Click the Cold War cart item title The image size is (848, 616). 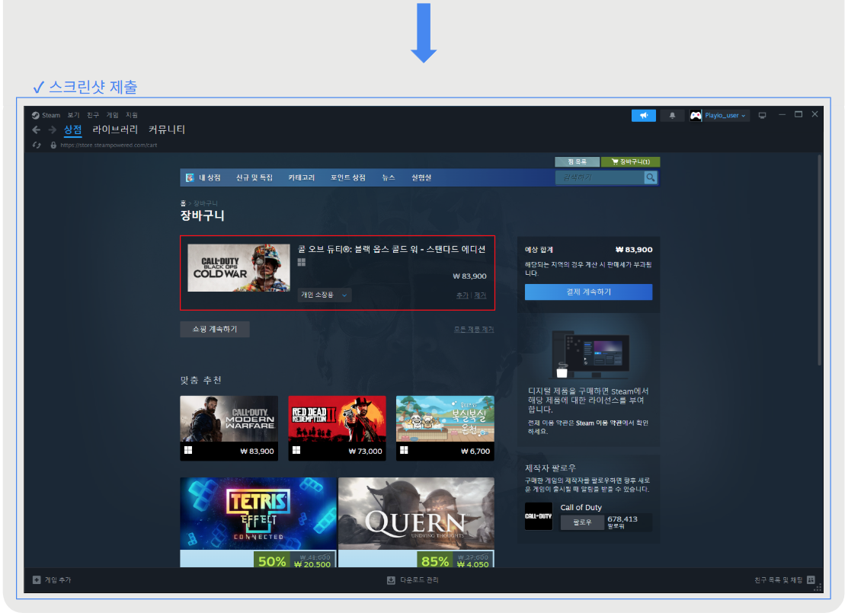[392, 249]
